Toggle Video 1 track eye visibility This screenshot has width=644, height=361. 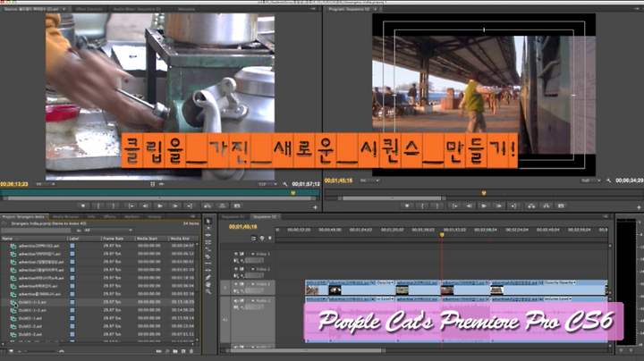point(236,284)
